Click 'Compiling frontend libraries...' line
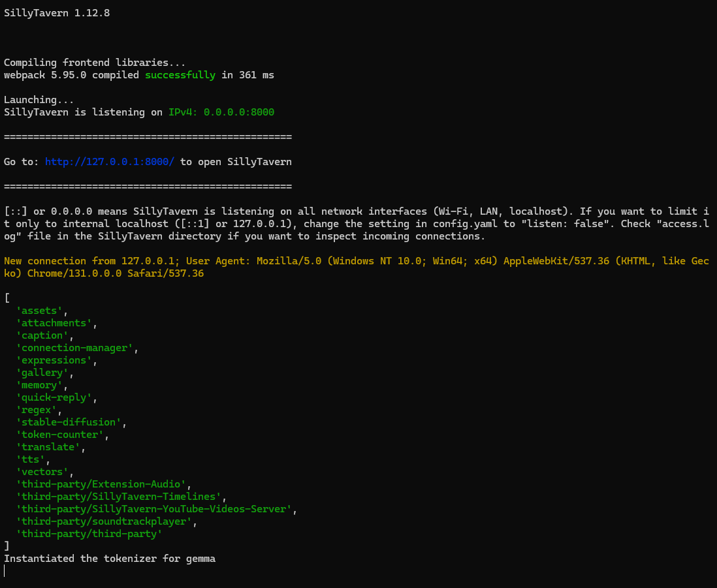 tap(95, 63)
